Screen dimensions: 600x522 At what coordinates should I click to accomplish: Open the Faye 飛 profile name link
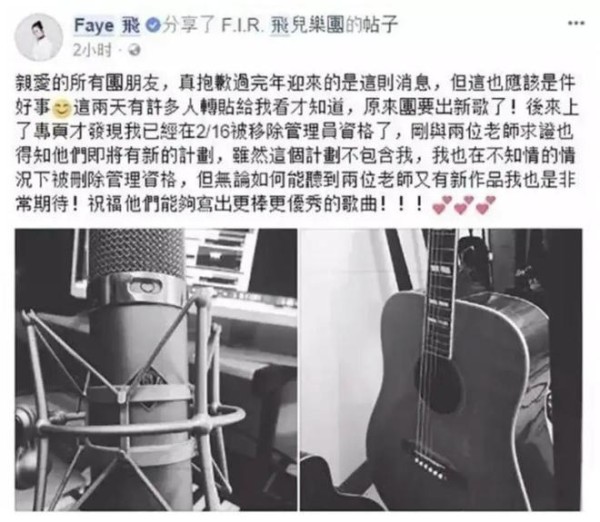[107, 26]
